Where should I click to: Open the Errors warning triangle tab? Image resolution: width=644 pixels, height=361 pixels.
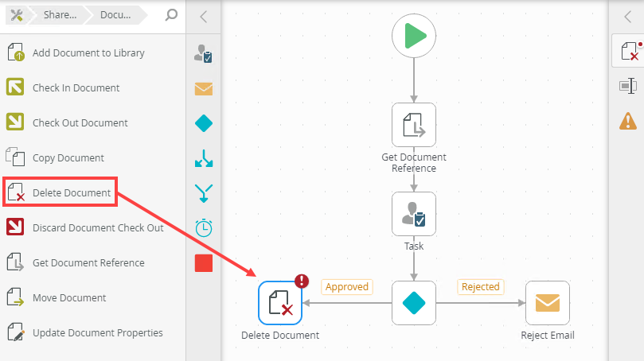click(627, 121)
